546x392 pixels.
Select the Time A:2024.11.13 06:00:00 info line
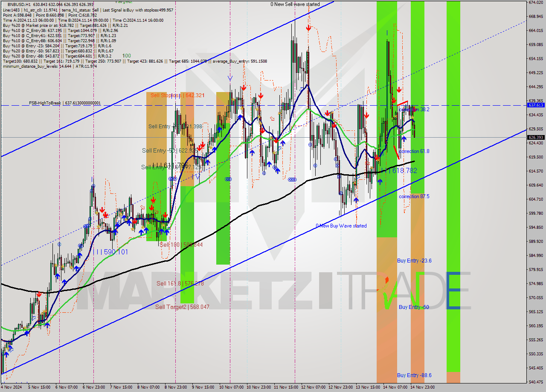click(83, 20)
